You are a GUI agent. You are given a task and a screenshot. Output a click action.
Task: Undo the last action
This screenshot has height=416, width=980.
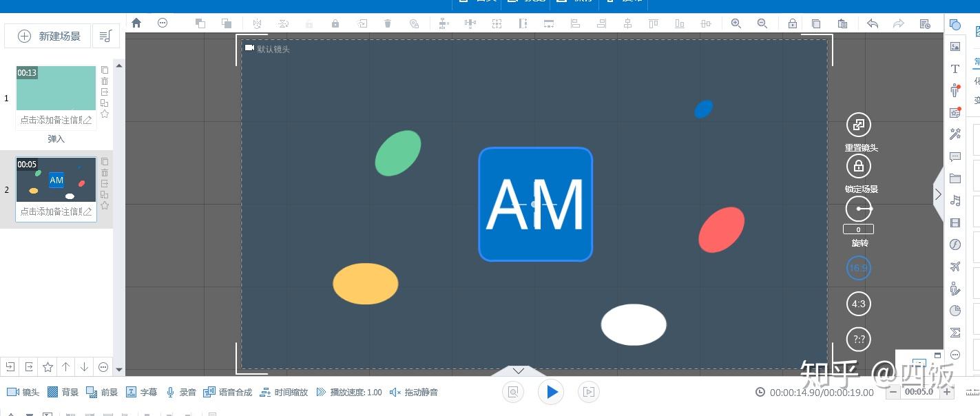pos(873,23)
